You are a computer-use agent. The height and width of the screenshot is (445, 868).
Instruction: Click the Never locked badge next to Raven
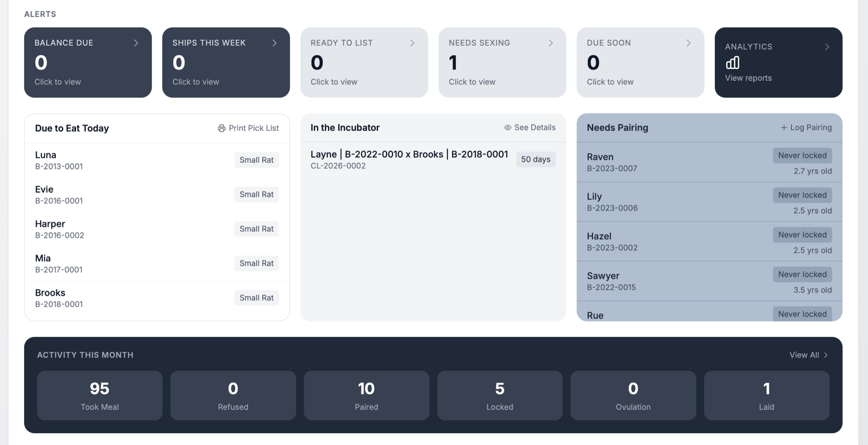[802, 155]
